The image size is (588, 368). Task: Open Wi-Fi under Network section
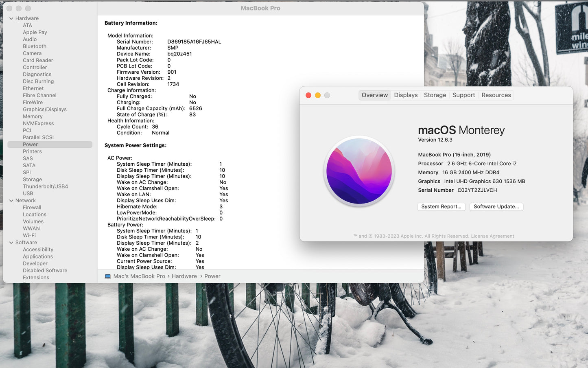coord(29,236)
